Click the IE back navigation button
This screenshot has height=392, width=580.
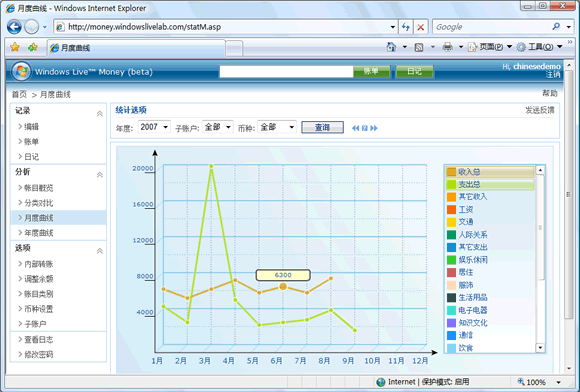click(x=14, y=27)
